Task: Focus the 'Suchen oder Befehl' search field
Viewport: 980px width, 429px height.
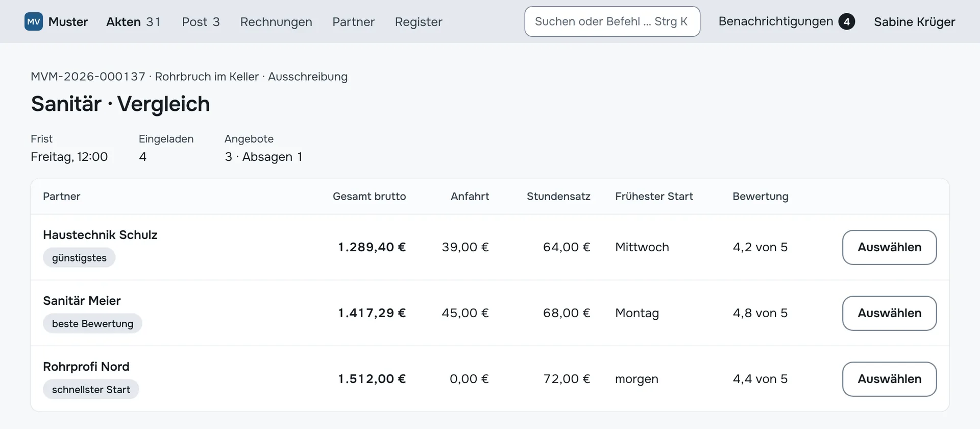Action: pyautogui.click(x=612, y=21)
